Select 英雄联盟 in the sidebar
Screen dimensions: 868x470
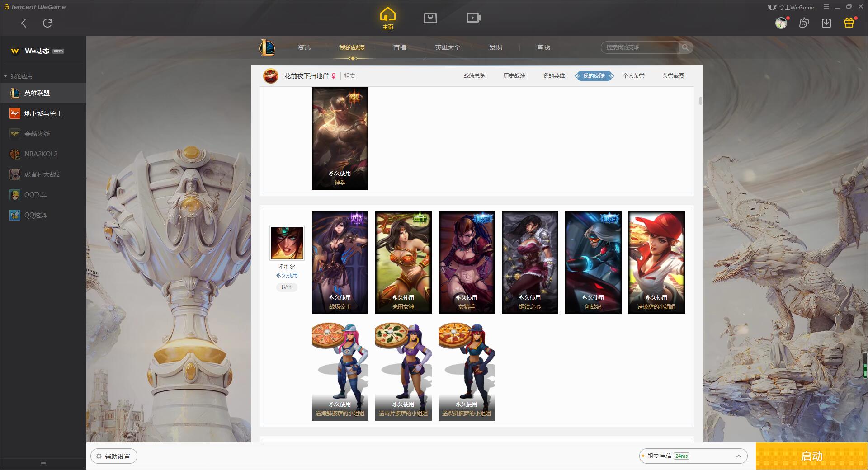(x=43, y=93)
